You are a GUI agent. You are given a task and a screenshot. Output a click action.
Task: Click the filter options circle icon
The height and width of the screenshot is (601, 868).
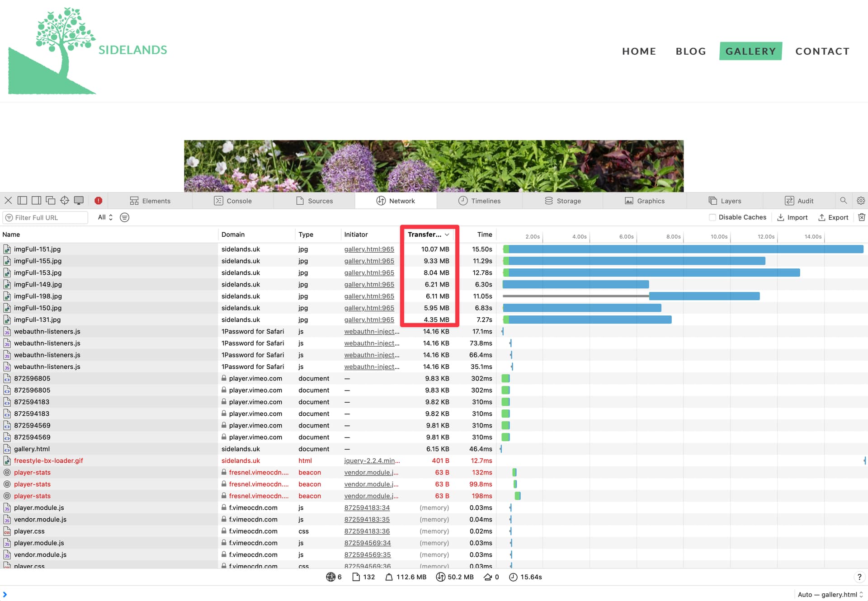point(124,217)
